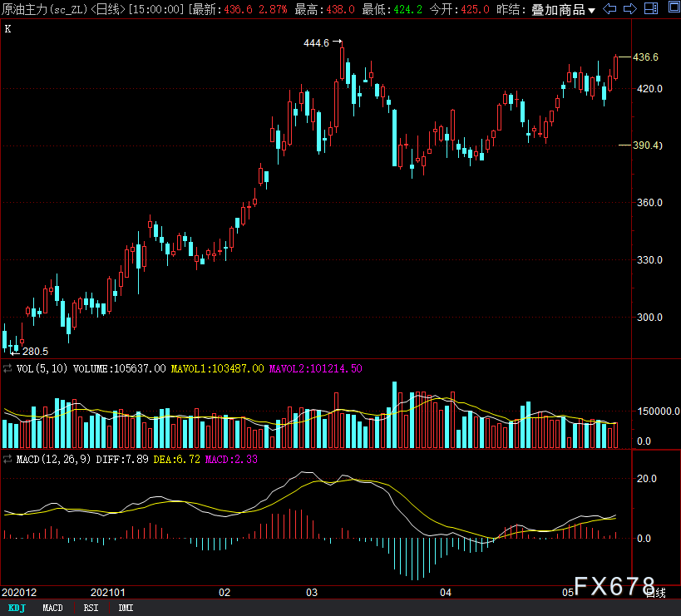Viewport: 681px width, 616px height.
Task: Click the 390.4 price level label
Action: 647,145
